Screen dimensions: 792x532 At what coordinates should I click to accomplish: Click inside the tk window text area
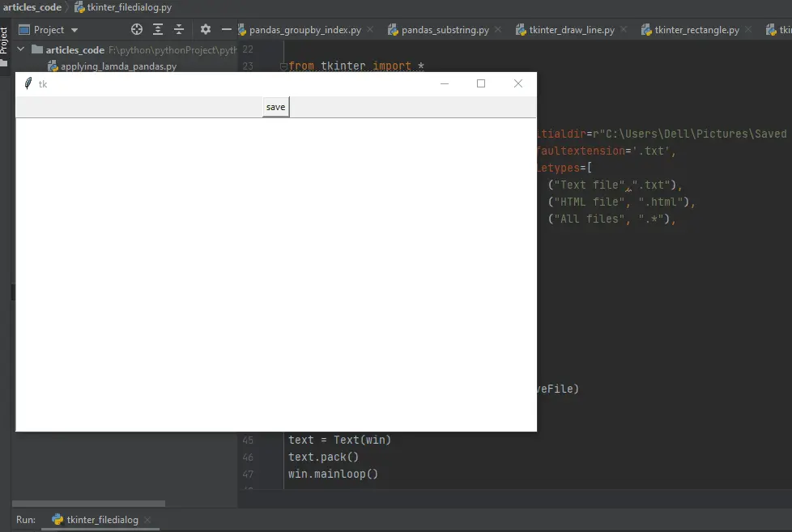(276, 275)
